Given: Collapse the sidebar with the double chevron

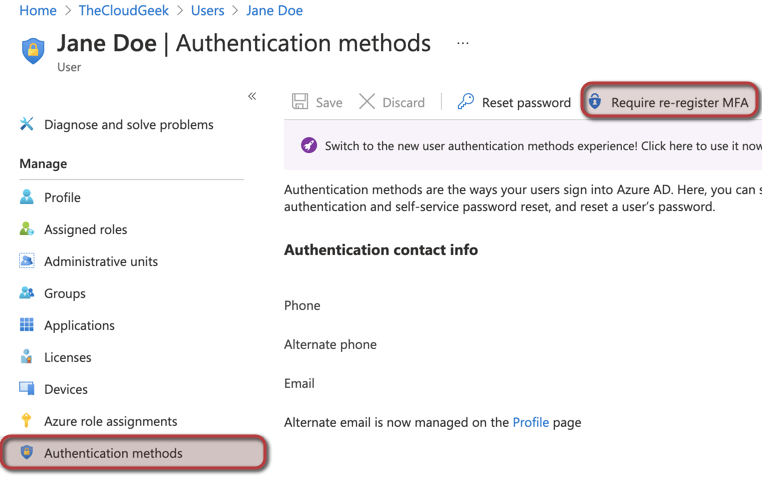Looking at the screenshot, I should pos(252,96).
